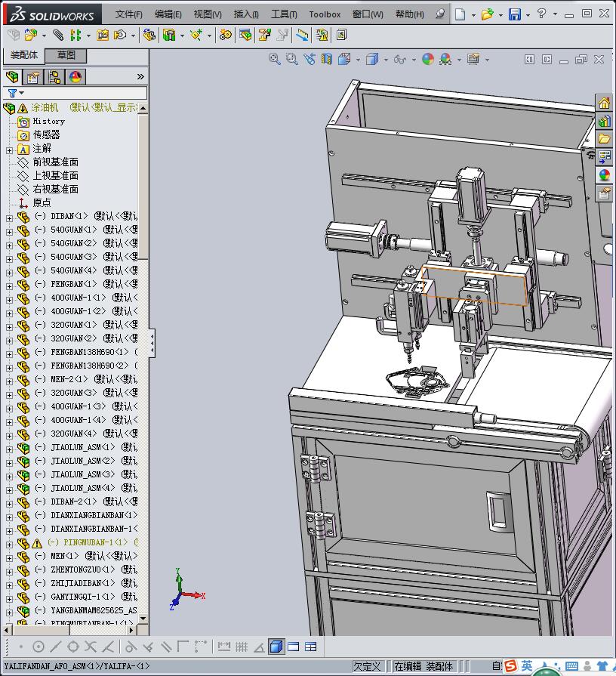
Task: Click the Sogou input method icon
Action: (511, 665)
